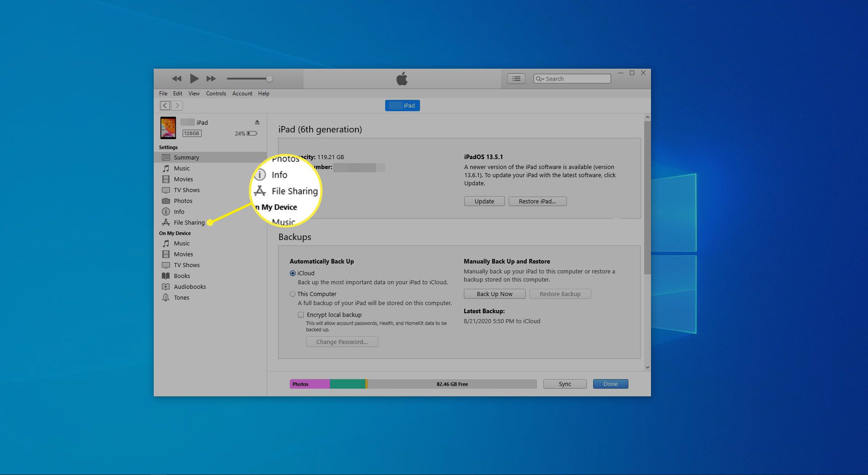868x475 pixels.
Task: Select Tones under On My Device
Action: [x=210, y=297]
